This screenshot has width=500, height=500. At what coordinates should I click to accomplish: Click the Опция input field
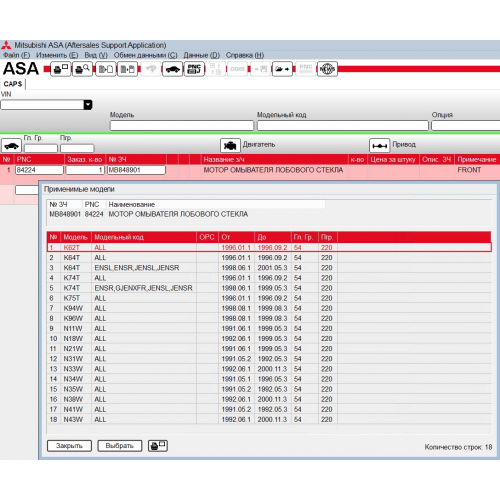pyautogui.click(x=466, y=126)
